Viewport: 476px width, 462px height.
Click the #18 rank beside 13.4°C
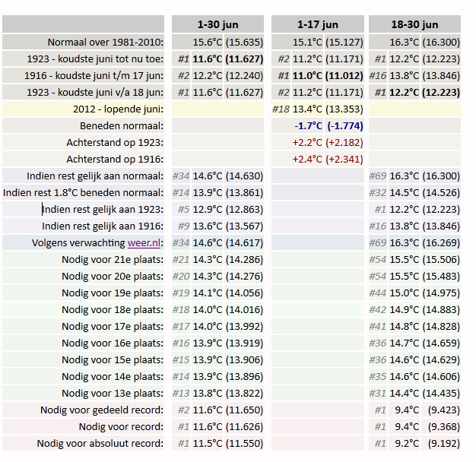tap(281, 109)
